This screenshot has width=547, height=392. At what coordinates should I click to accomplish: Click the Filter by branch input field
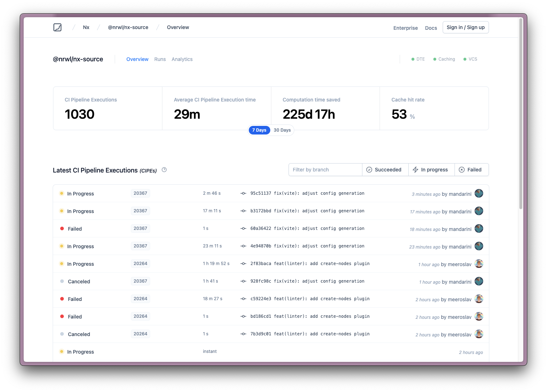point(325,169)
